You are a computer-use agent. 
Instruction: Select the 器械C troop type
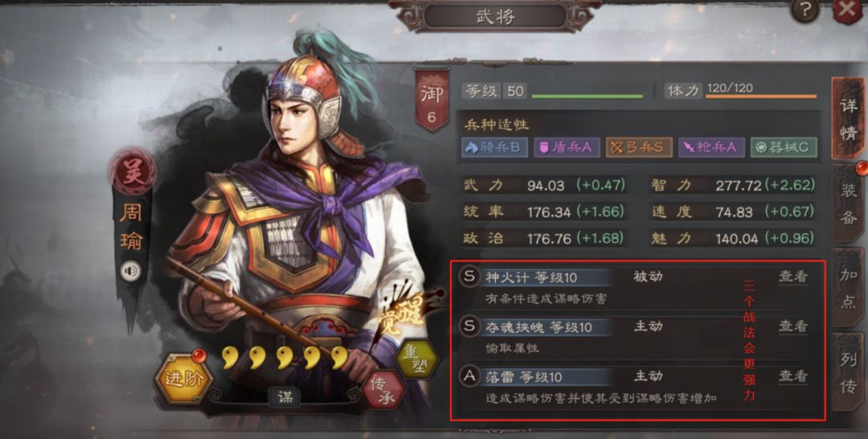pyautogui.click(x=784, y=147)
